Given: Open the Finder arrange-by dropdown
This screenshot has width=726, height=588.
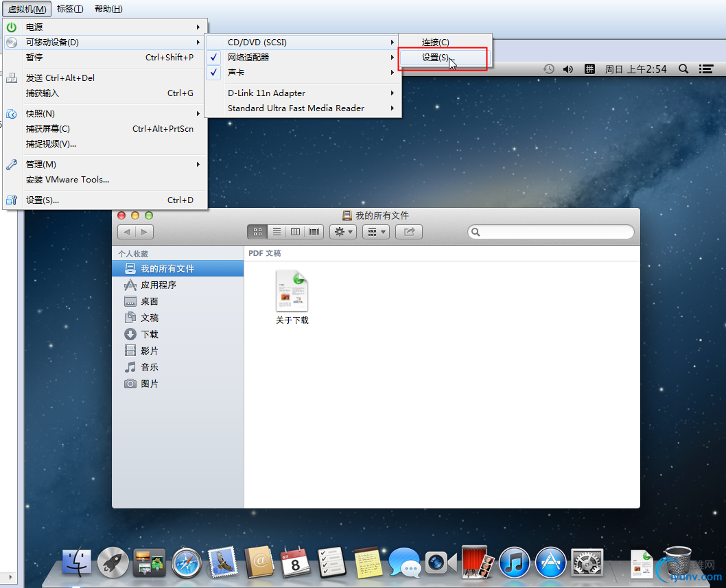Looking at the screenshot, I should (376, 232).
